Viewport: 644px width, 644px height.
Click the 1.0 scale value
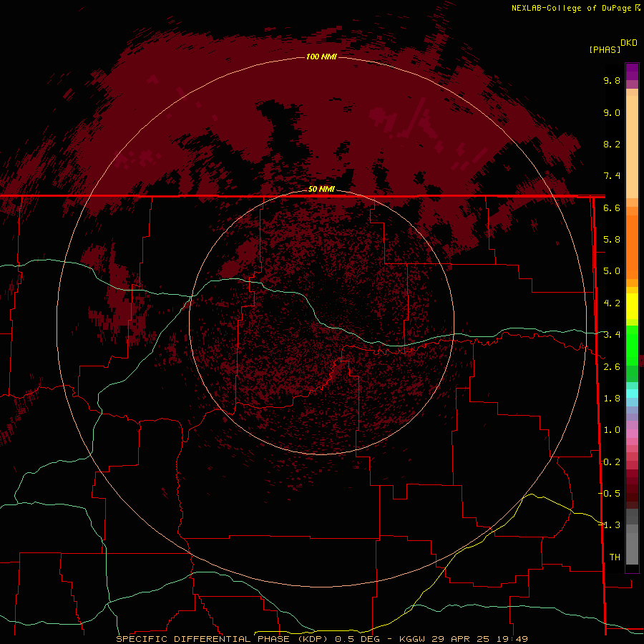(x=612, y=430)
